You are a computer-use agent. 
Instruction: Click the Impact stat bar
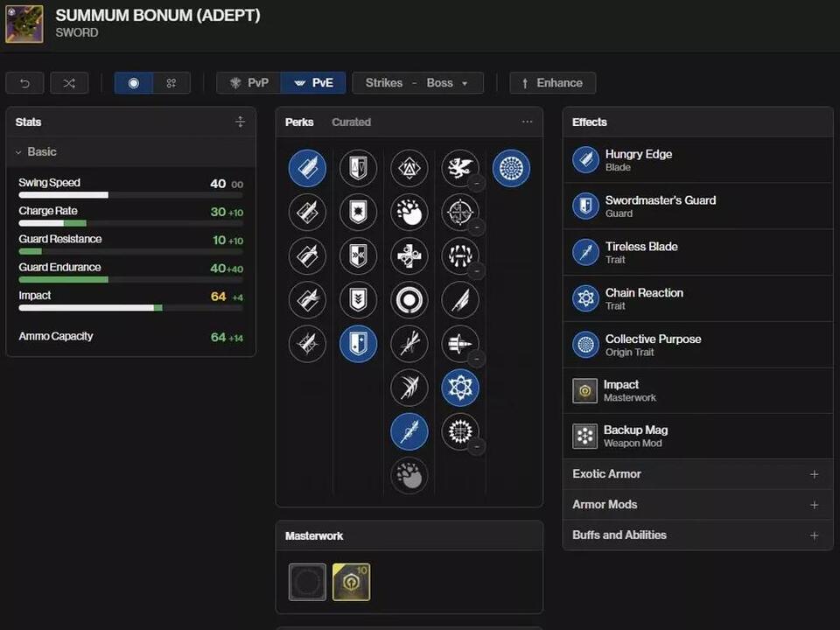(x=90, y=308)
